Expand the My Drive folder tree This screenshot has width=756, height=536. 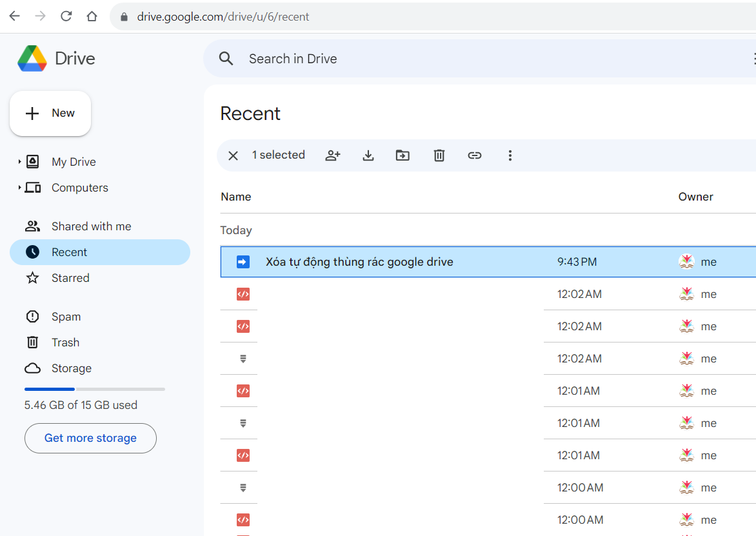tap(19, 161)
